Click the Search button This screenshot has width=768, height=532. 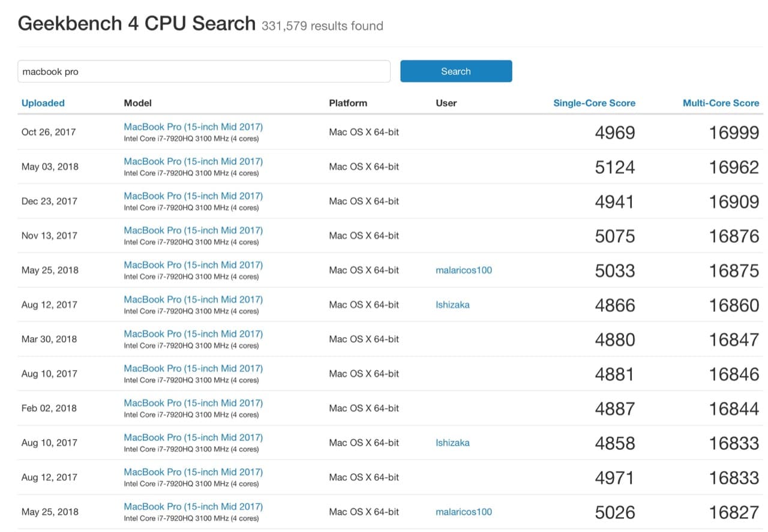pos(455,71)
